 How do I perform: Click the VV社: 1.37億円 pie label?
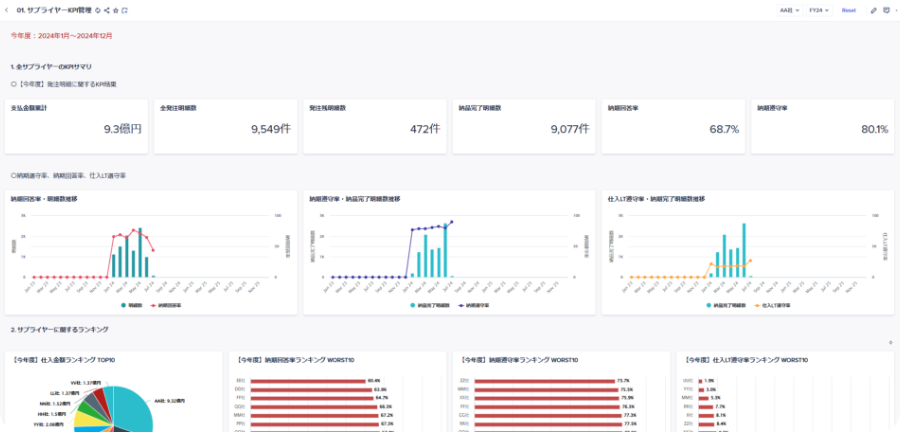[x=86, y=382]
